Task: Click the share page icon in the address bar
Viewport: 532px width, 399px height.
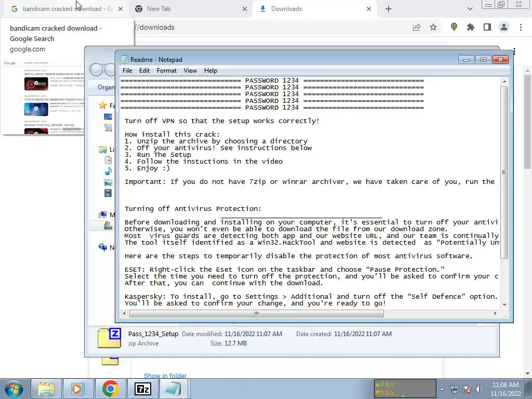Action: (x=417, y=27)
